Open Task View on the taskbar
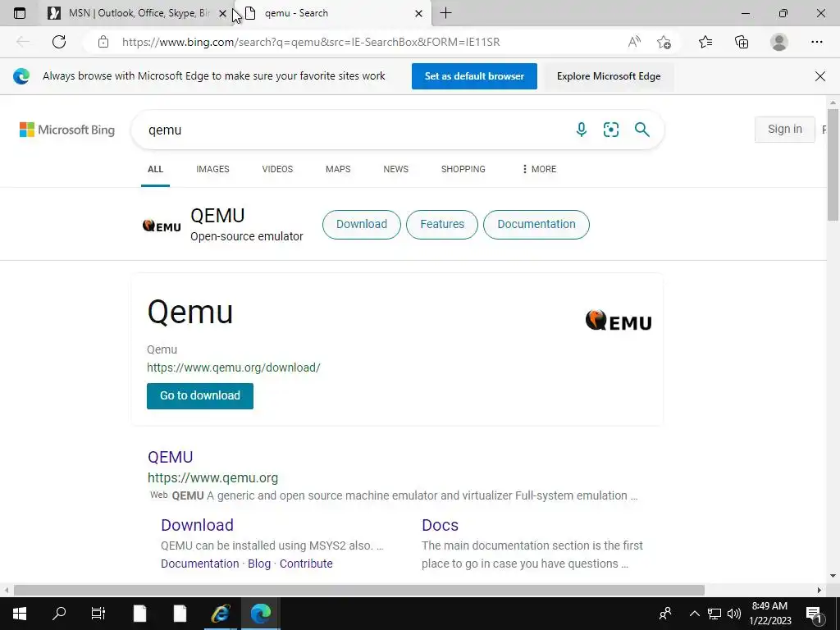This screenshot has height=630, width=840. point(98,614)
